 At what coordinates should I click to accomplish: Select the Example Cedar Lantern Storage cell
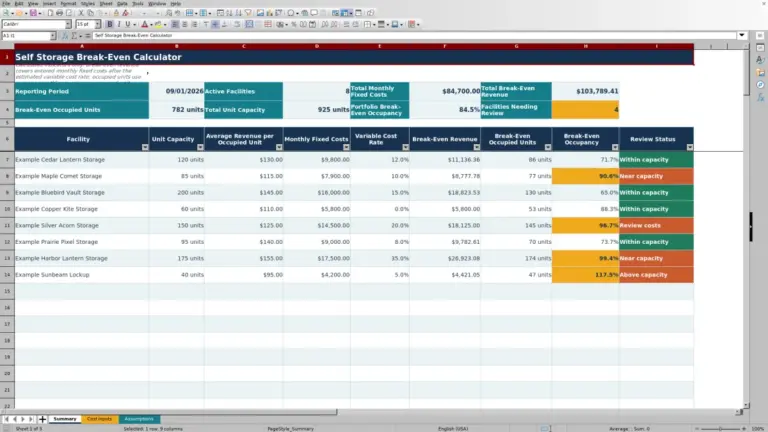pos(82,160)
